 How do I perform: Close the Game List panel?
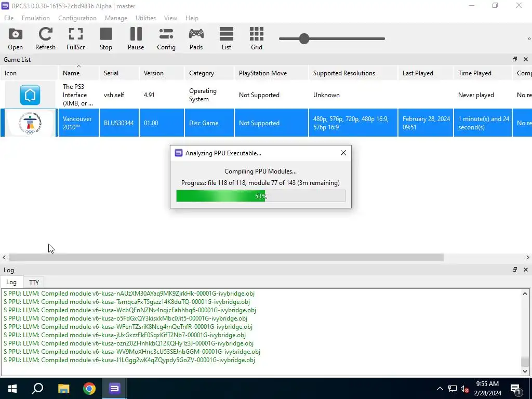pos(526,59)
